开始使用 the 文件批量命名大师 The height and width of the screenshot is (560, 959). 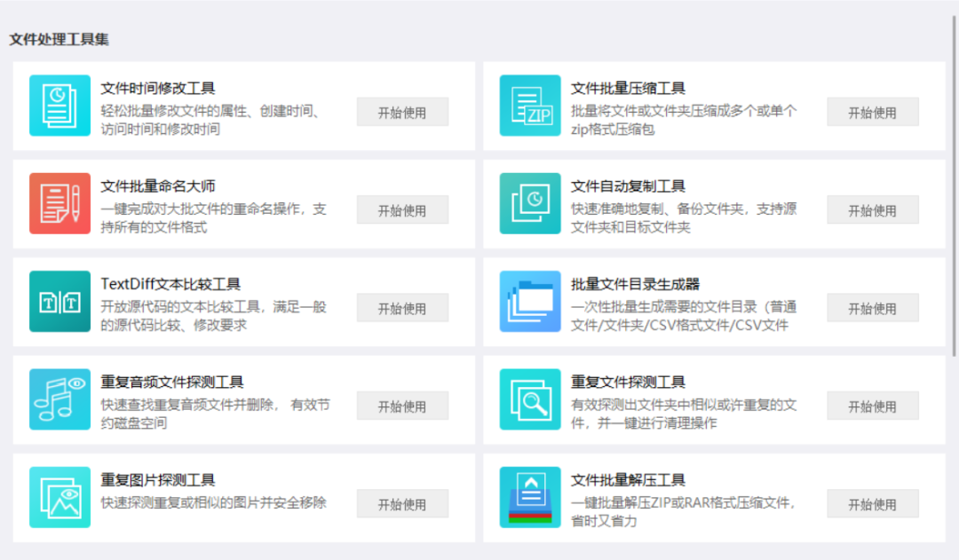(402, 210)
